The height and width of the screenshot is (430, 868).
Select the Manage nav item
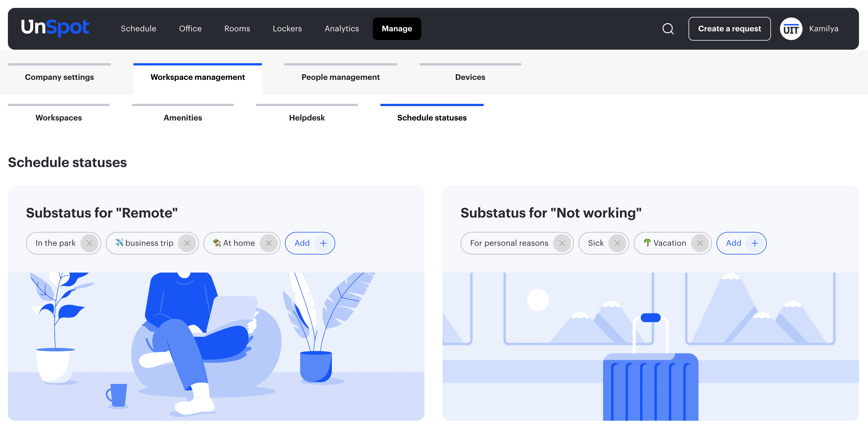click(x=396, y=29)
